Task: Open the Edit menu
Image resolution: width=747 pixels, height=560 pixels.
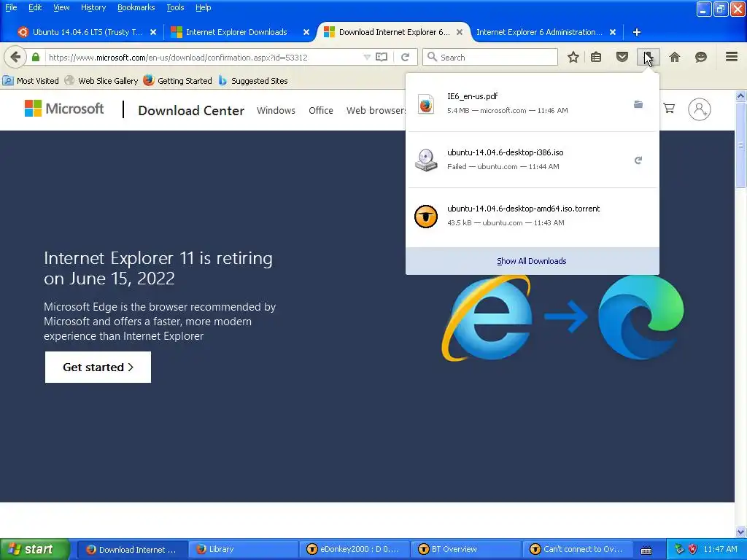Action: 35,7
